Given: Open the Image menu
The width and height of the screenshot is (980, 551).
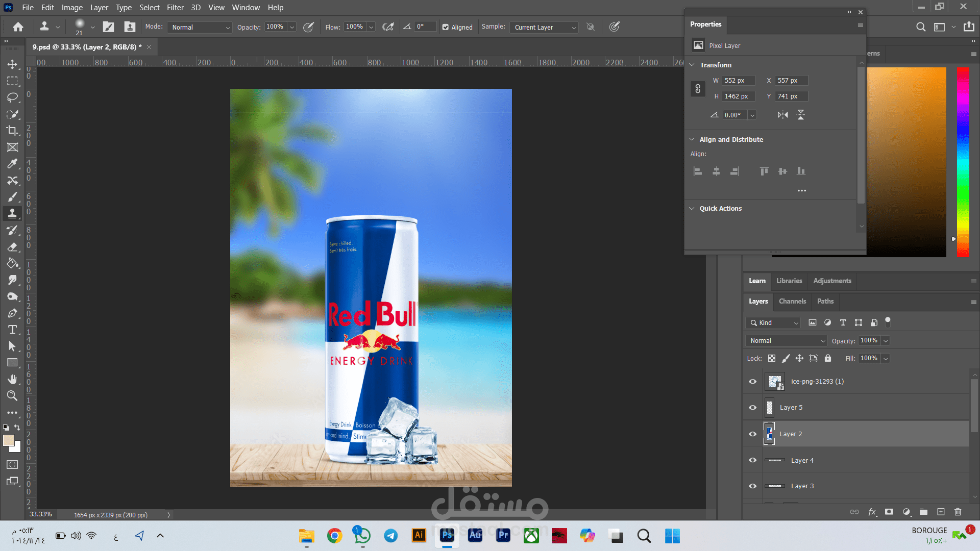Looking at the screenshot, I should 72,8.
